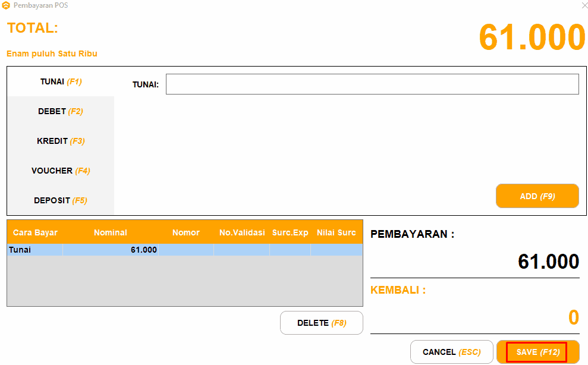Screen dimensions: 588x365
Task: Click the Enam puluh Satu Ribu text
Action: click(52, 54)
